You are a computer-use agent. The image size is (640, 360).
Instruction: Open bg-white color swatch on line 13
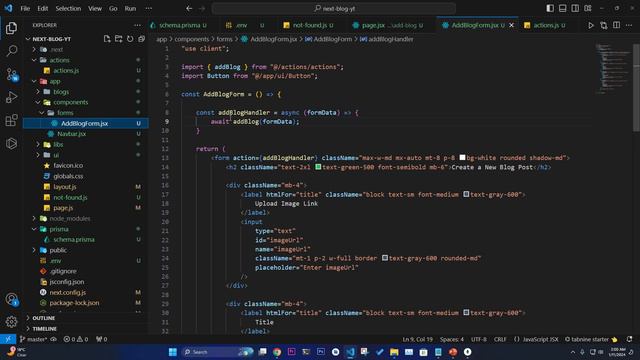click(x=462, y=158)
